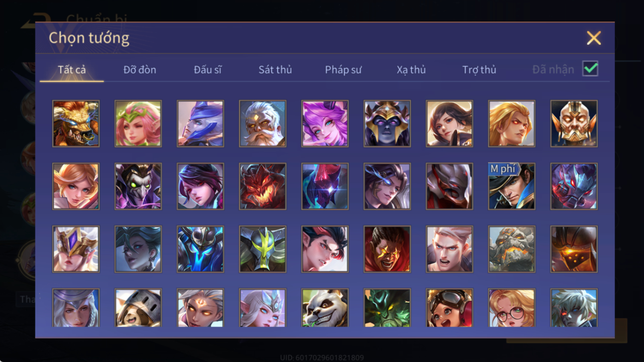Pick the white-bearded old warrior hero
Screen dimensions: 644x362
click(262, 124)
